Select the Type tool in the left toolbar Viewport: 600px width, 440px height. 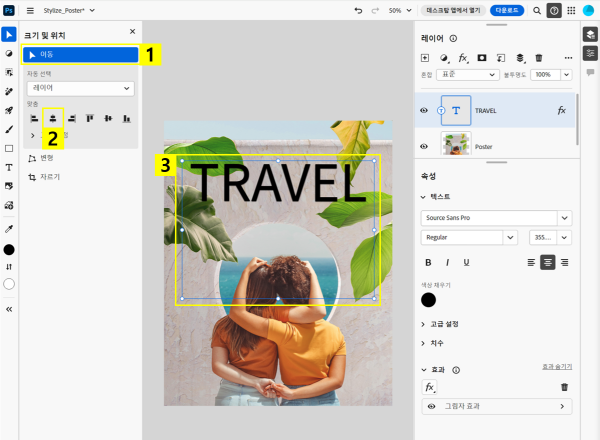[x=9, y=167]
